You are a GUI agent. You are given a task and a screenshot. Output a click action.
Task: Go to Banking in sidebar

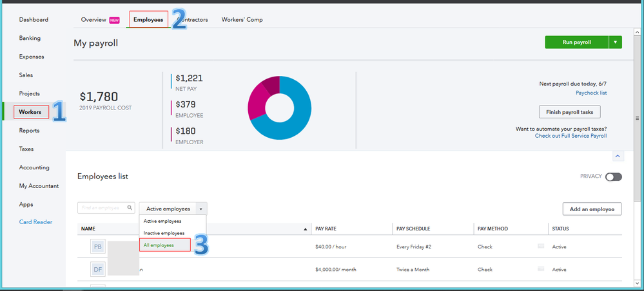point(30,38)
